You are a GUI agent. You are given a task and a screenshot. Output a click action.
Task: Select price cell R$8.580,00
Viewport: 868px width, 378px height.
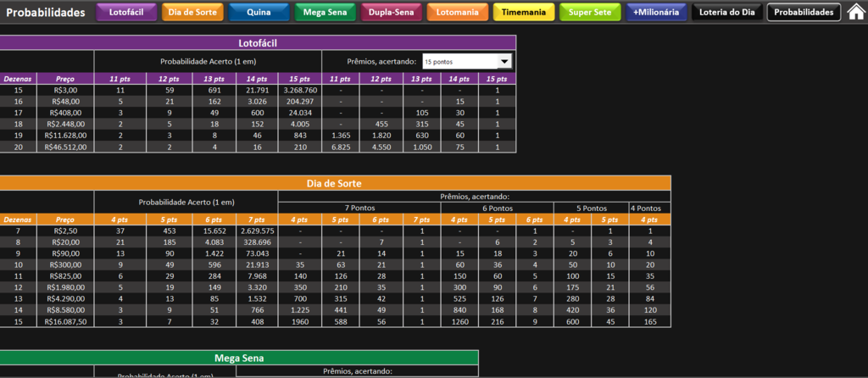click(x=65, y=310)
